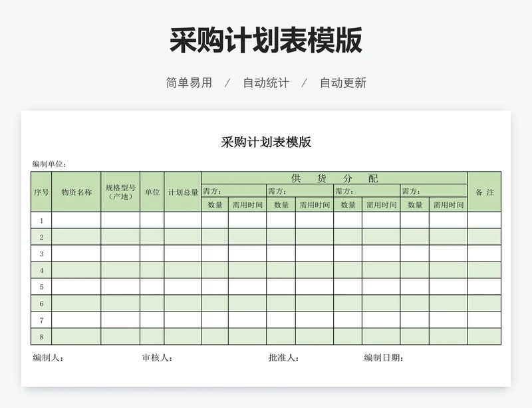Viewport: 532px width, 408px height.
Task: Select the first 需用时间 sub-header cell
Action: pos(247,204)
